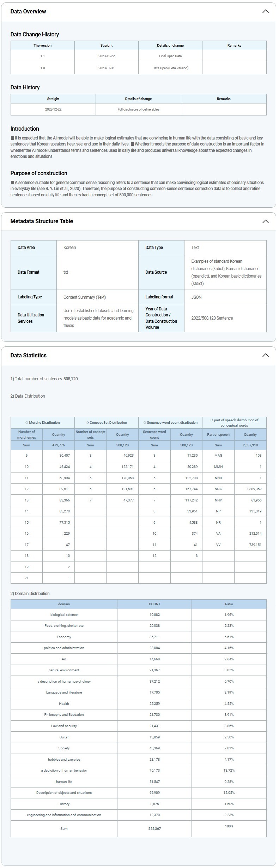The height and width of the screenshot is (868, 279).
Task: Select version 1.1 in change history
Action: tap(42, 56)
